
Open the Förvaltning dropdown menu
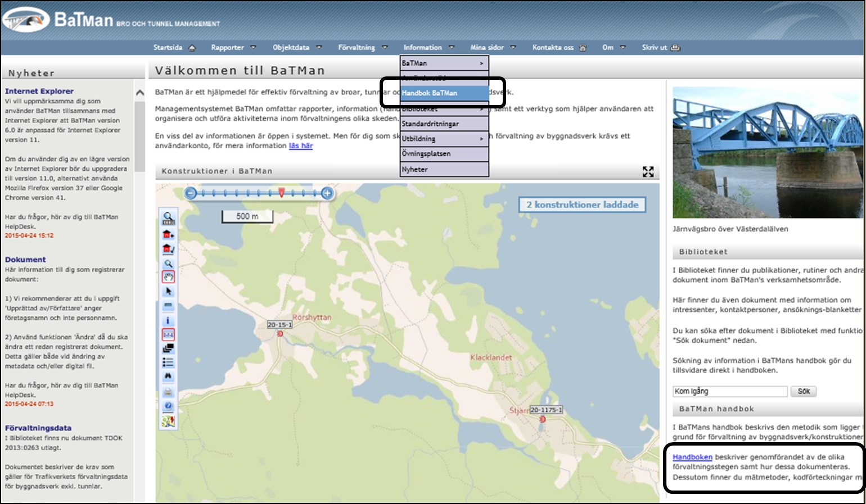tap(363, 48)
